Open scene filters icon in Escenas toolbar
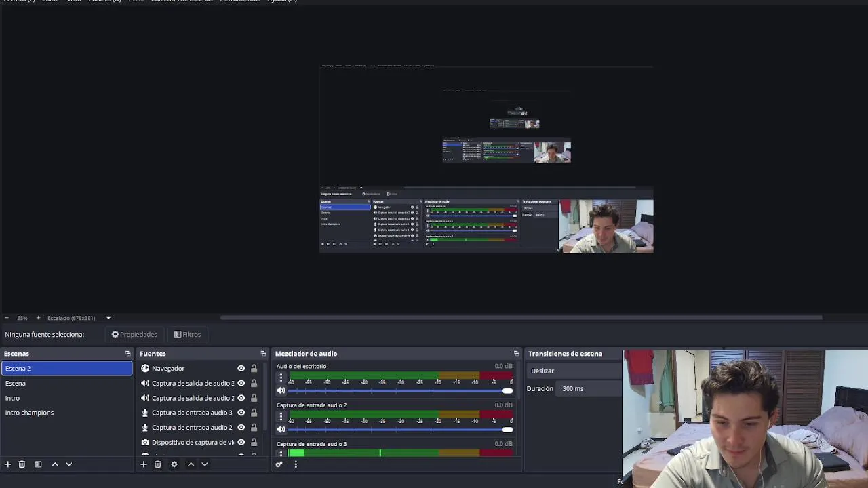 pos(38,464)
